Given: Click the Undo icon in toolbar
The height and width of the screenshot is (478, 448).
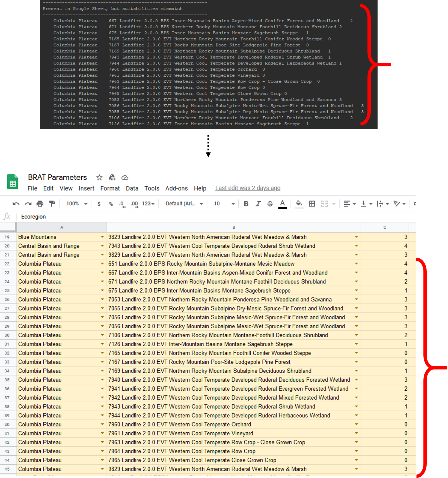Looking at the screenshot, I should coord(16,203).
